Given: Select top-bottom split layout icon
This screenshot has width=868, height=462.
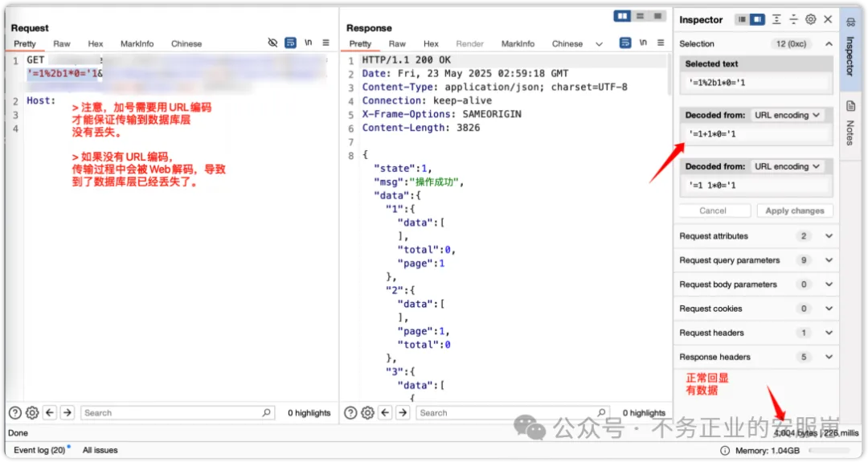Looking at the screenshot, I should (640, 16).
